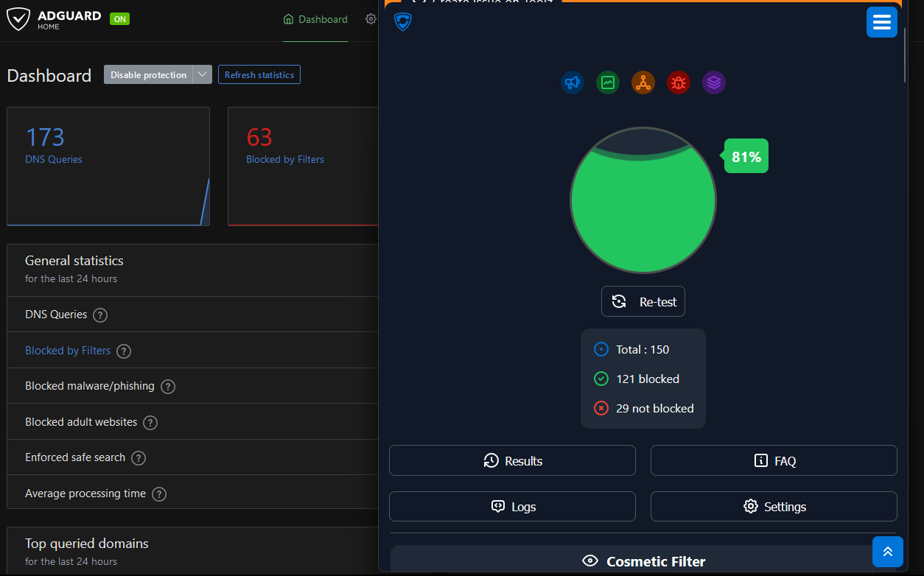Select the red bug category icon
Viewport: 924px width, 576px height.
click(679, 82)
